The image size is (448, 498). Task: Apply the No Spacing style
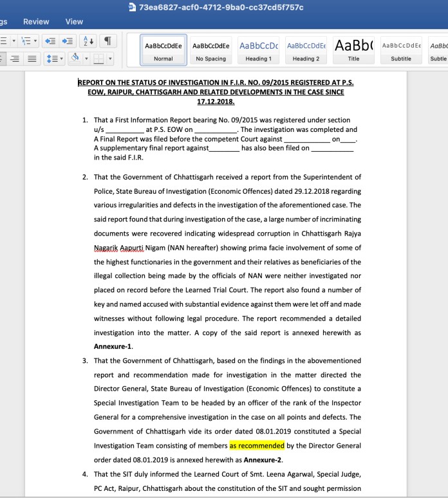(x=210, y=50)
